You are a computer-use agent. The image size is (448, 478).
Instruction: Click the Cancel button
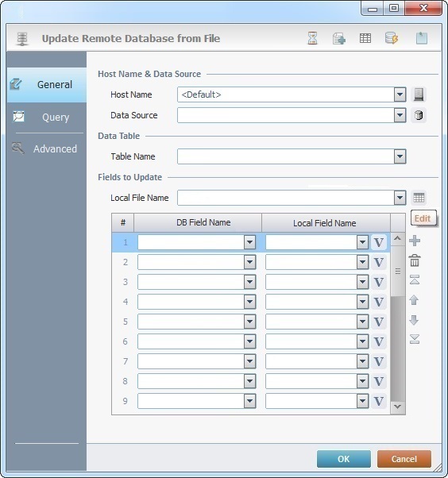(404, 459)
